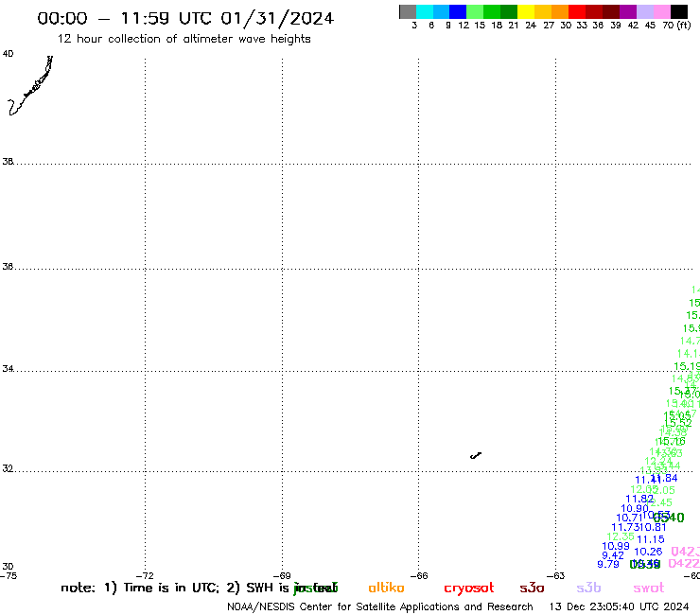
Task: Click the dark green legend swatch
Action: [509, 11]
